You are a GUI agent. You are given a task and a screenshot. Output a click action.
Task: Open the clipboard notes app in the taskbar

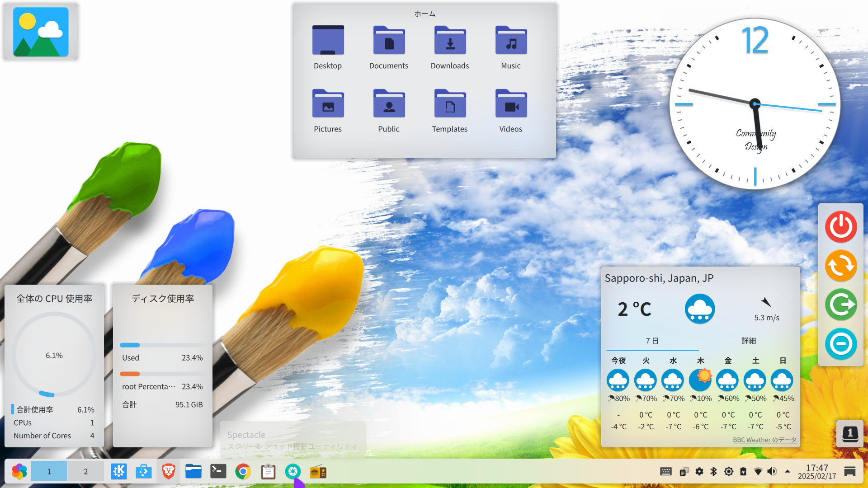268,472
